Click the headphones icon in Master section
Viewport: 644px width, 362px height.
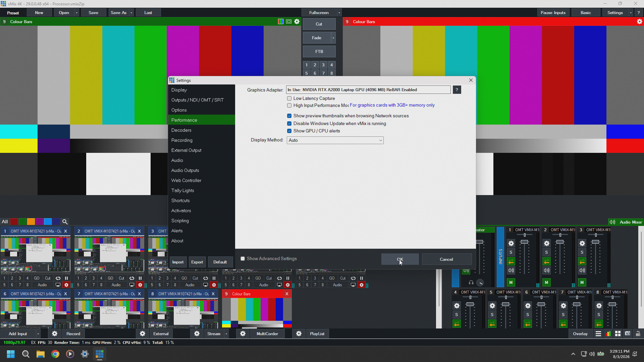tap(471, 283)
